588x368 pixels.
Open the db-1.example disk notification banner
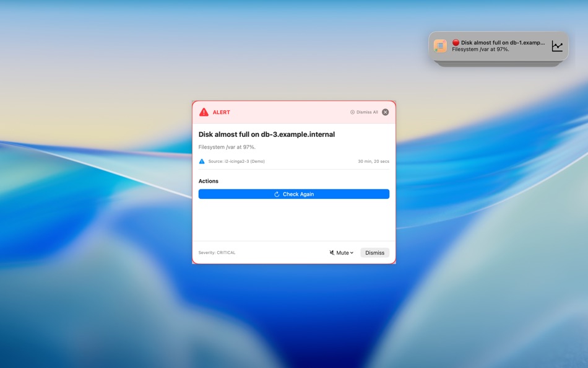pos(498,45)
